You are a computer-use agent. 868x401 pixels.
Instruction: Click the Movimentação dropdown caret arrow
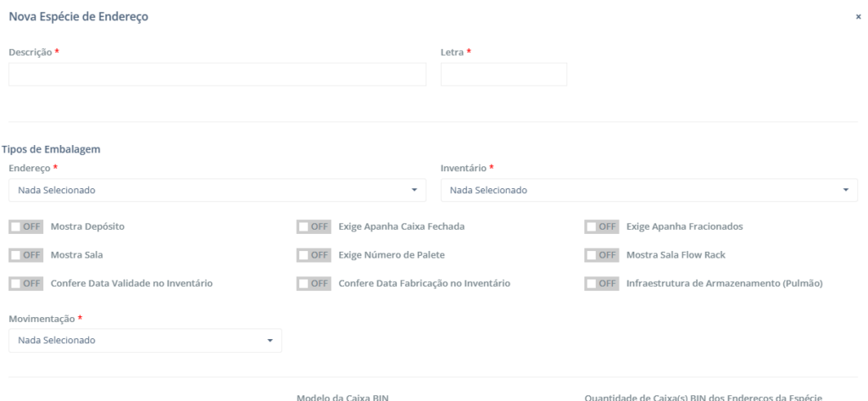click(x=270, y=341)
